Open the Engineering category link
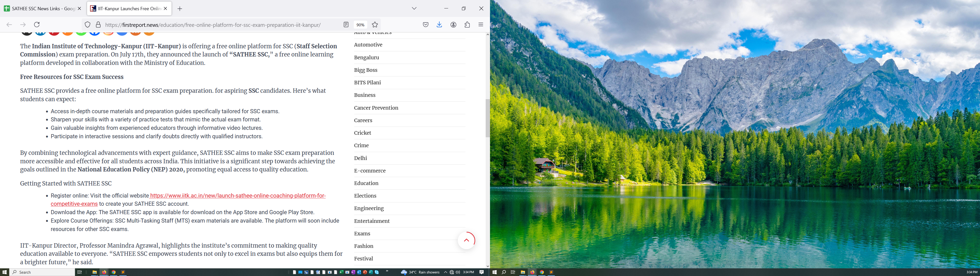Viewport: 980px width, 276px height. pyautogui.click(x=369, y=209)
